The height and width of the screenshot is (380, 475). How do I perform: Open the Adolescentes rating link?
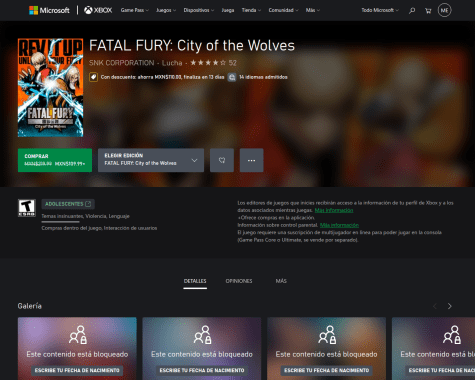pyautogui.click(x=68, y=204)
